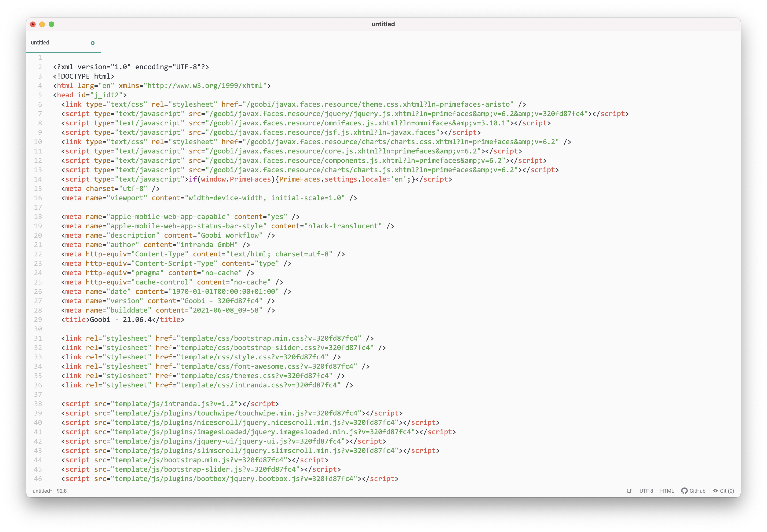This screenshot has height=532, width=767.
Task: Open the GitHub status bar item
Action: 693,491
